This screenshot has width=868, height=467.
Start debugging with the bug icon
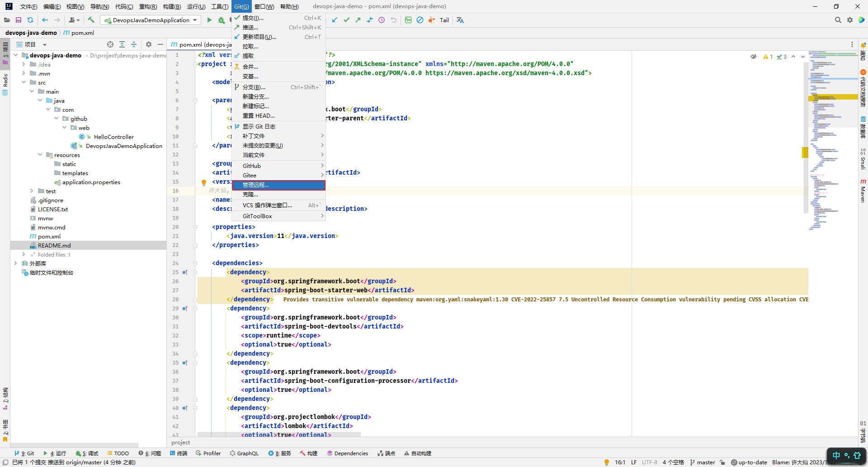point(221,20)
